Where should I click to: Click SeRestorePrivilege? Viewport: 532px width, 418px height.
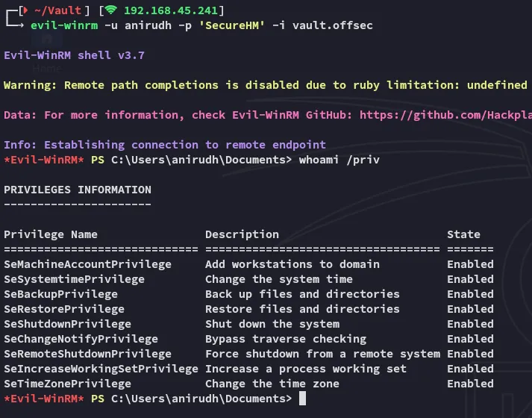[64, 309]
